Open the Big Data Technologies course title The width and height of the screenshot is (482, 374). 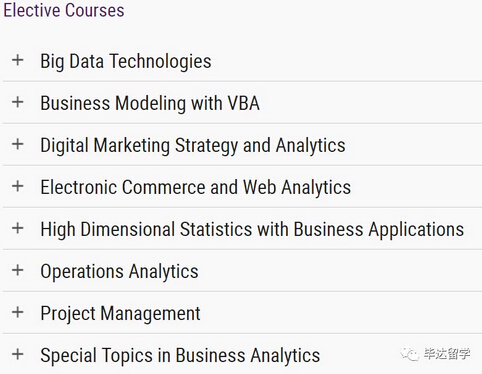(x=126, y=62)
